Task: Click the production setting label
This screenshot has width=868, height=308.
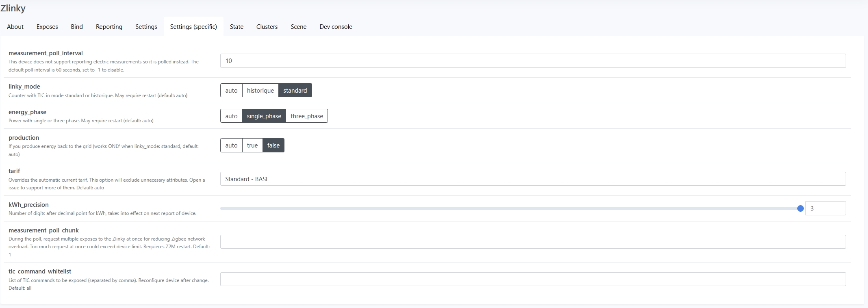Action: (24, 138)
